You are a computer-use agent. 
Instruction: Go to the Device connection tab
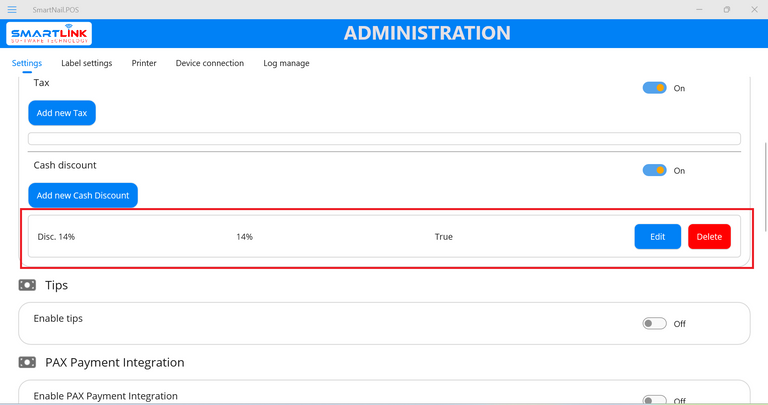(209, 63)
